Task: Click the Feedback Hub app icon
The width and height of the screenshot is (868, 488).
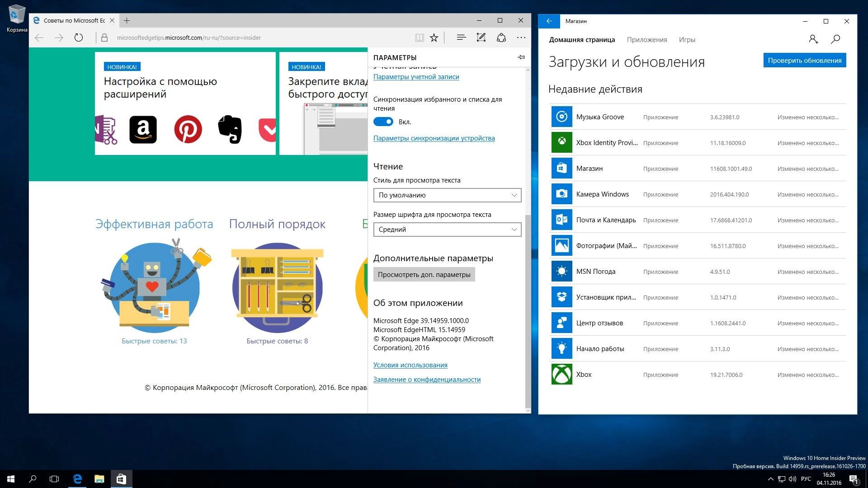Action: [x=561, y=323]
